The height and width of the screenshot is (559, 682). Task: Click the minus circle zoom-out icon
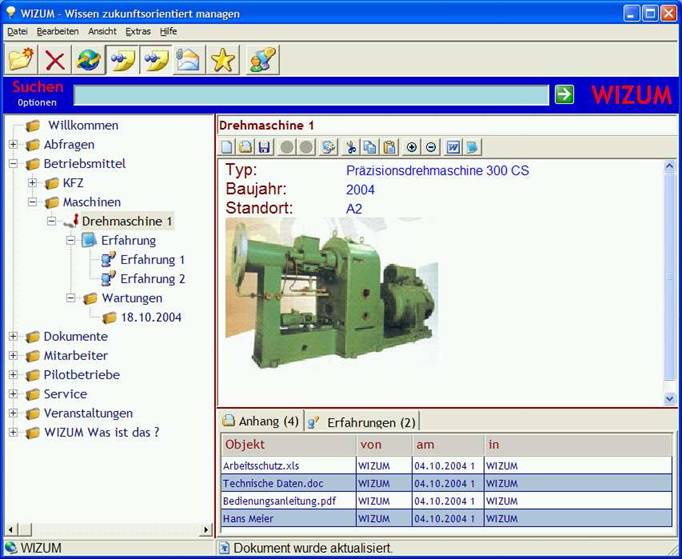click(x=431, y=147)
